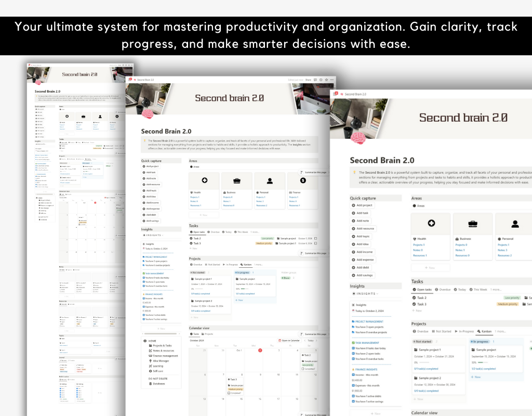
Task: Open Databases page in middle window
Action: point(157,384)
